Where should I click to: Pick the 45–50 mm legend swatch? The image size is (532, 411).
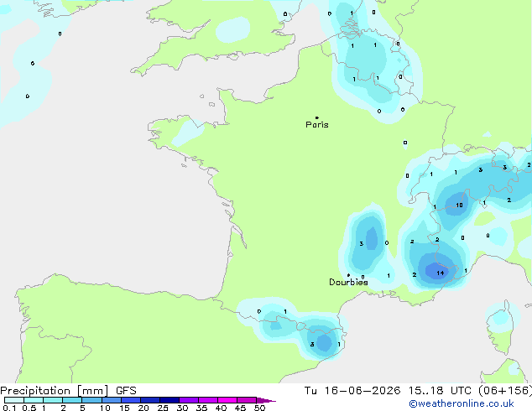pyautogui.click(x=247, y=400)
